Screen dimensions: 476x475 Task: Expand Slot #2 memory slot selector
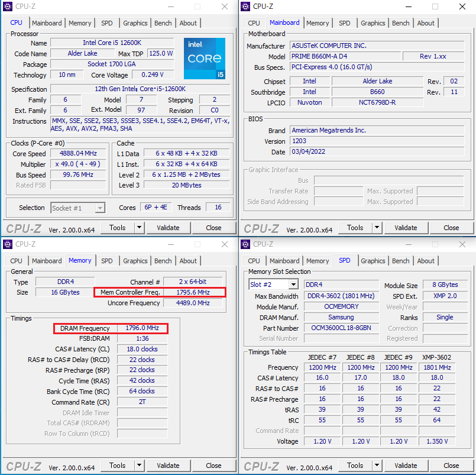[293, 285]
